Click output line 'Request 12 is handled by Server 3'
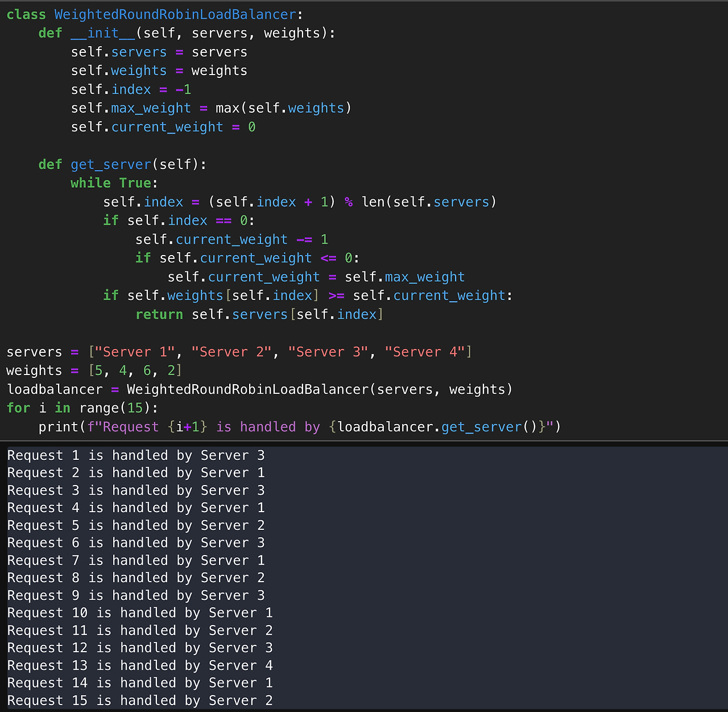This screenshot has height=712, width=728. [x=140, y=648]
